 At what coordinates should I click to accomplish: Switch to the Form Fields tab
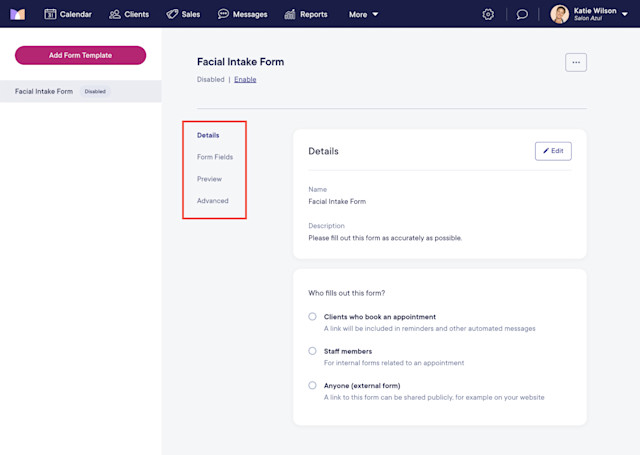tap(215, 157)
